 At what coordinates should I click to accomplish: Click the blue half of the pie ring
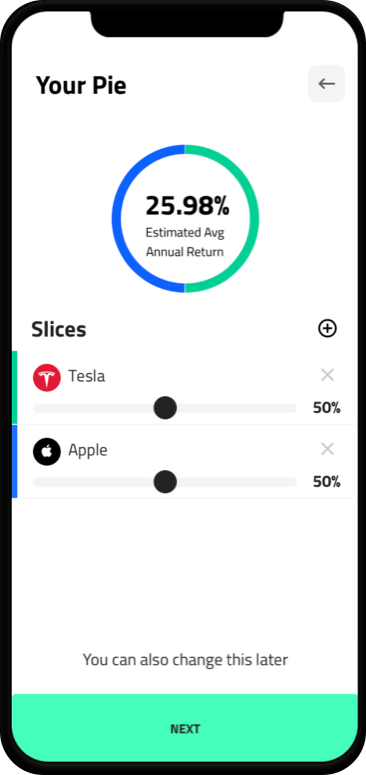(x=116, y=218)
